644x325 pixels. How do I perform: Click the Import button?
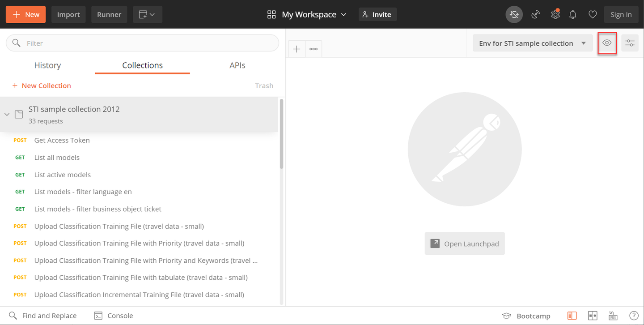tap(68, 15)
